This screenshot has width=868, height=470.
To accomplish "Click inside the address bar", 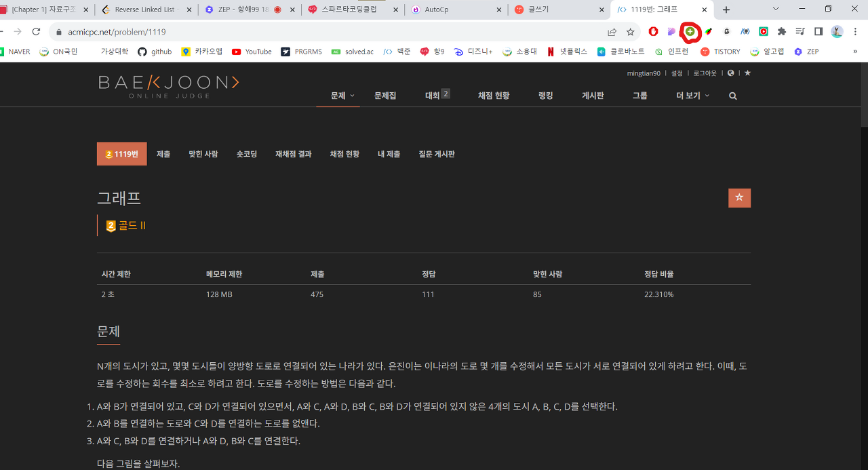I will (271, 31).
